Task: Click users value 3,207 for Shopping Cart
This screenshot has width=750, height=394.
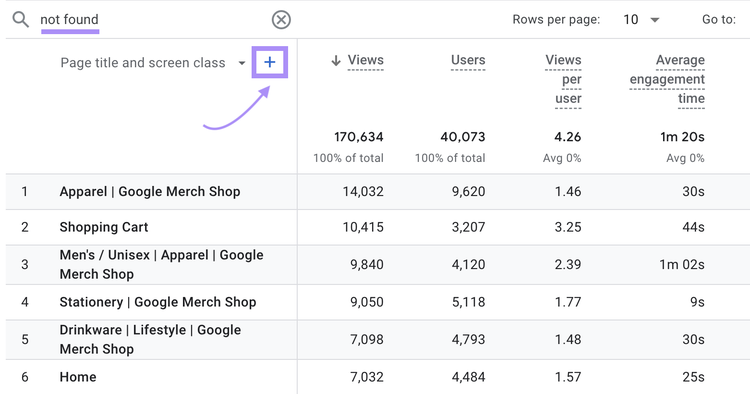Action: pos(468,227)
